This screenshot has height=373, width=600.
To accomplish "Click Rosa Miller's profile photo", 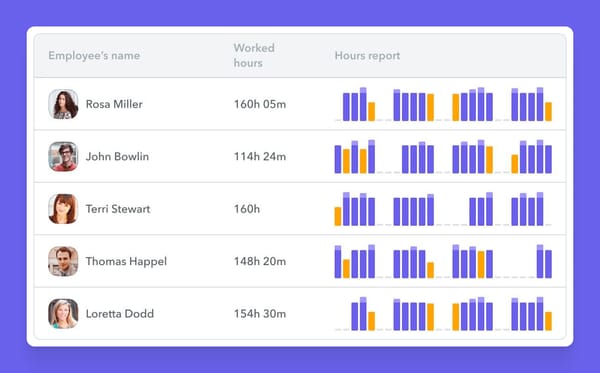I will tap(63, 104).
